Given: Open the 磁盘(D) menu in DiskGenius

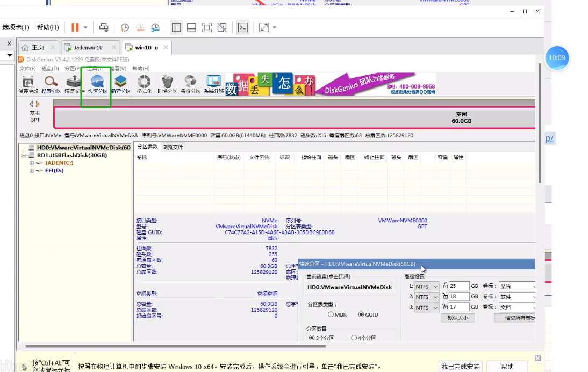Looking at the screenshot, I should point(50,69).
